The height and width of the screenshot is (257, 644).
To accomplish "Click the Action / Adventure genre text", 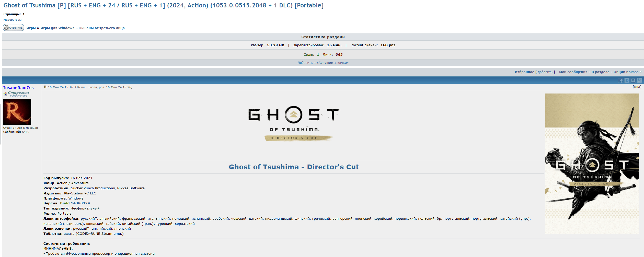I will (x=73, y=183).
